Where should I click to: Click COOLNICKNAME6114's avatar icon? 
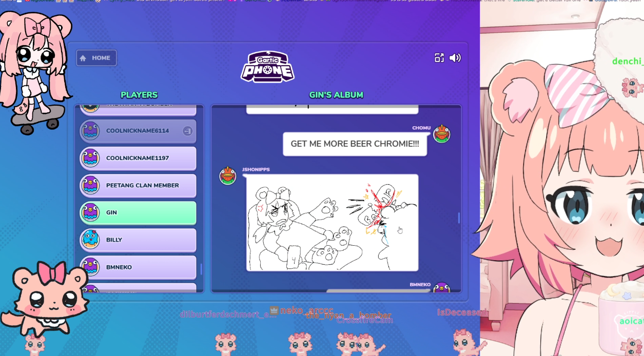[x=91, y=131]
